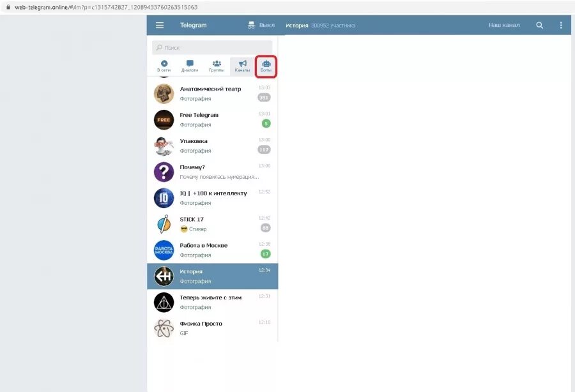Click the browser address bar URL
This screenshot has height=392, width=575.
click(106, 7)
